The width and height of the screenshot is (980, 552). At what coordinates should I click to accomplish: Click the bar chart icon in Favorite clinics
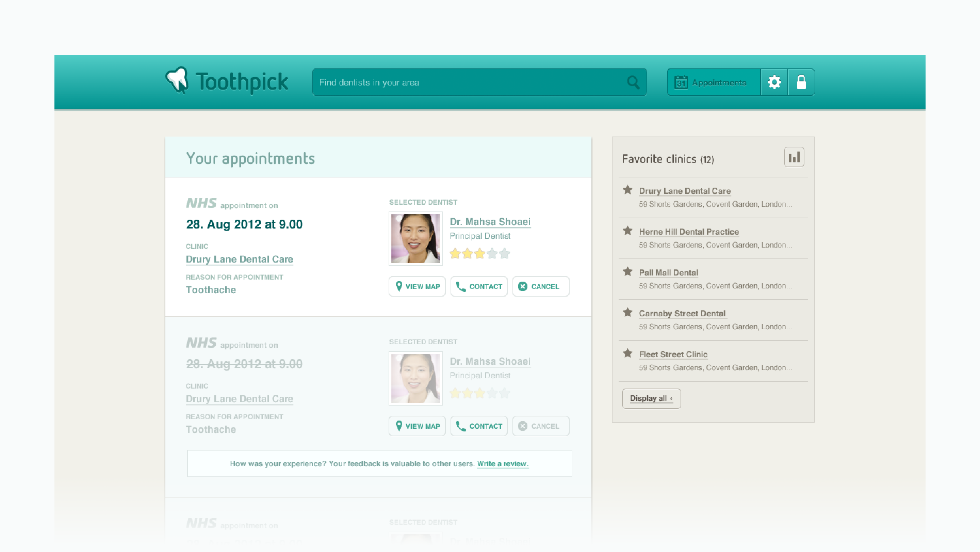click(x=794, y=157)
